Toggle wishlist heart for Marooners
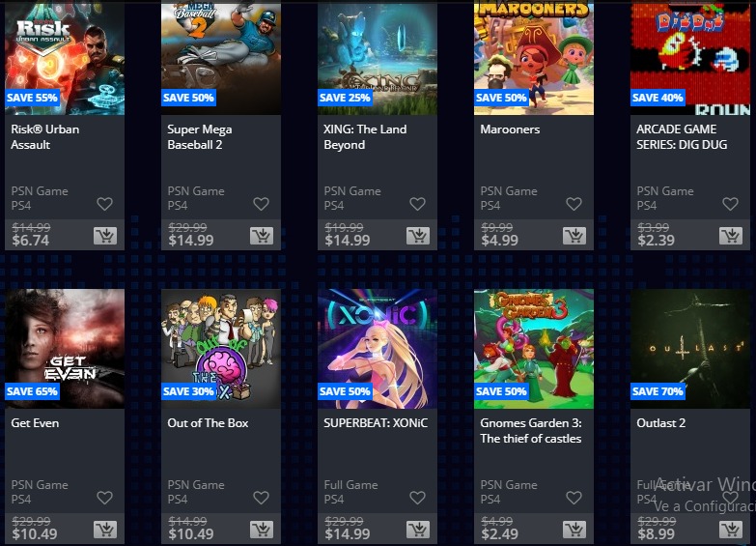756x546 pixels. click(x=574, y=204)
